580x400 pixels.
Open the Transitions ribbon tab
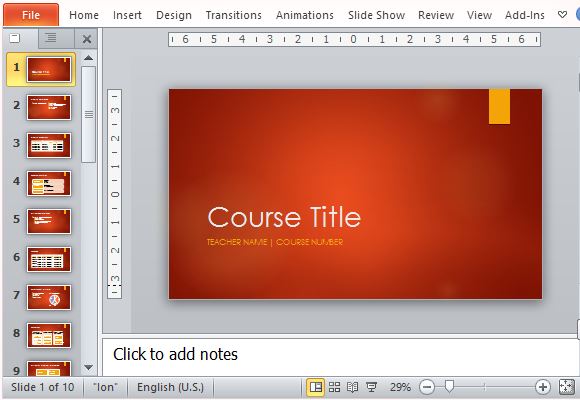tap(233, 15)
